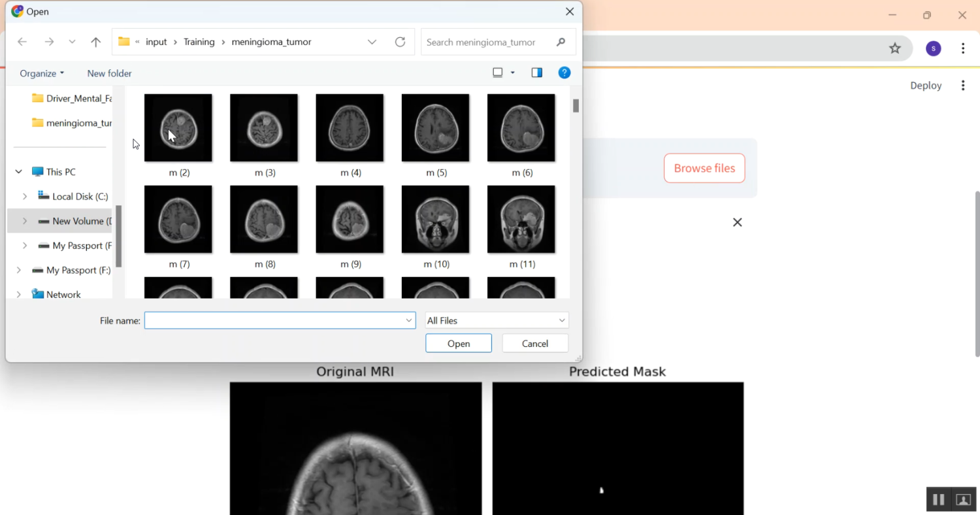
Task: Click the pause button at bottom right
Action: 938,499
